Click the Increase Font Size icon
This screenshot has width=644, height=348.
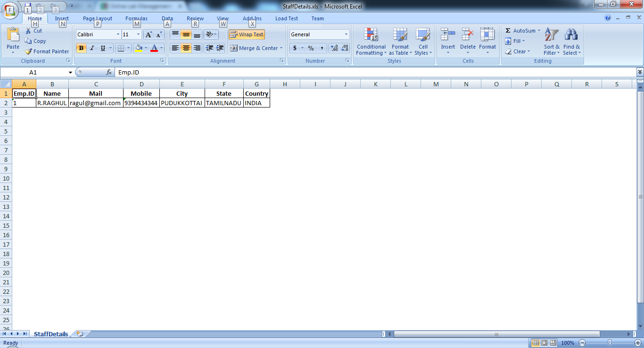[149, 35]
